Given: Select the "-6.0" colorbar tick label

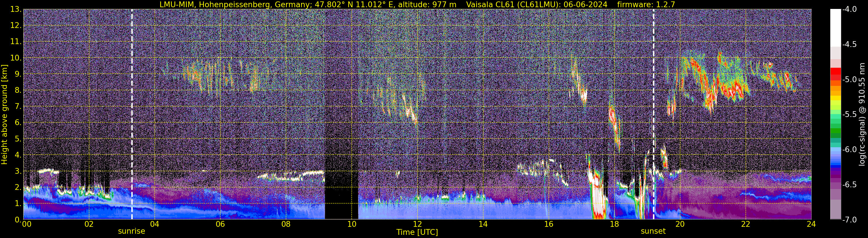Looking at the screenshot, I should point(849,150).
